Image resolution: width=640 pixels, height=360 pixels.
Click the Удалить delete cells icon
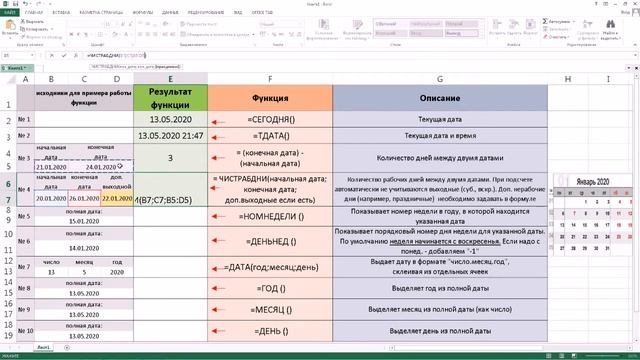tap(514, 24)
